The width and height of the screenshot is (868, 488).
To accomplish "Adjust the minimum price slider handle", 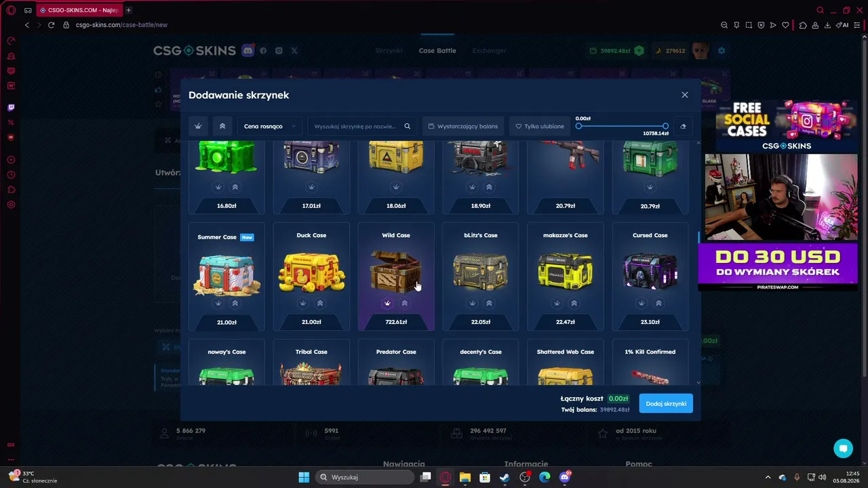I will point(578,126).
